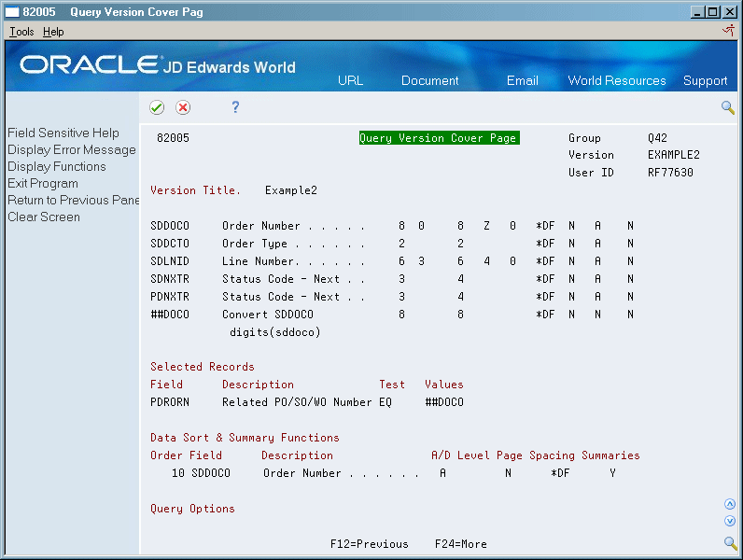Open the Tools menu
This screenshot has height=560, width=743.
[21, 32]
